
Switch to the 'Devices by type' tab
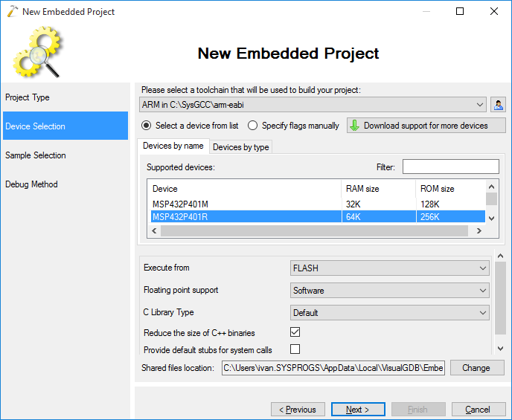click(240, 147)
